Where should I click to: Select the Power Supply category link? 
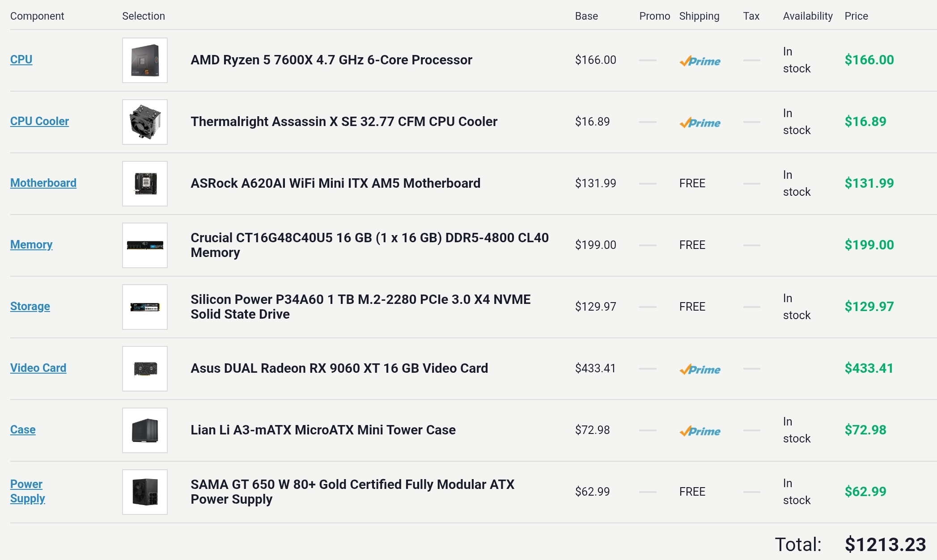click(x=27, y=491)
